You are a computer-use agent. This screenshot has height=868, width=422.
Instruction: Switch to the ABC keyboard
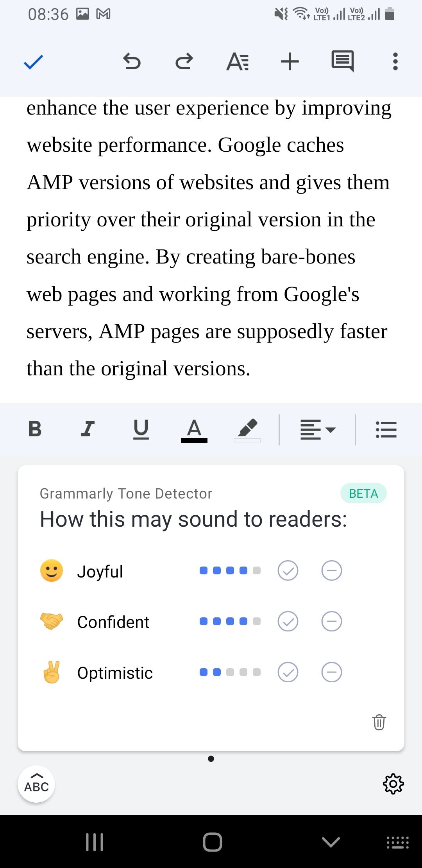tap(36, 784)
